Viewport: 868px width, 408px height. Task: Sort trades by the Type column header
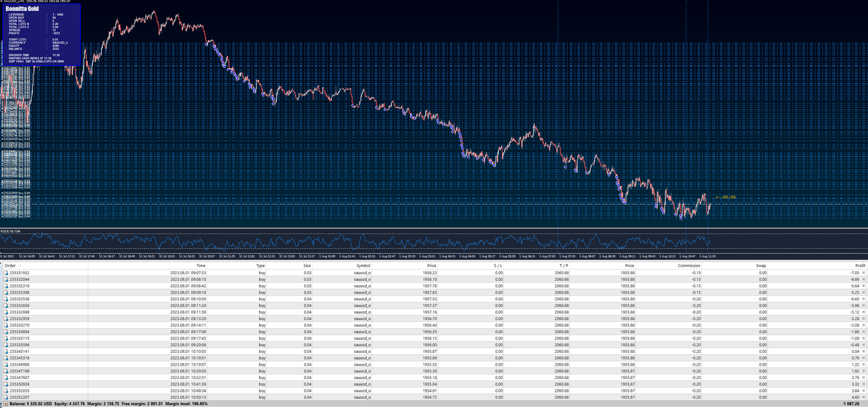click(x=260, y=266)
